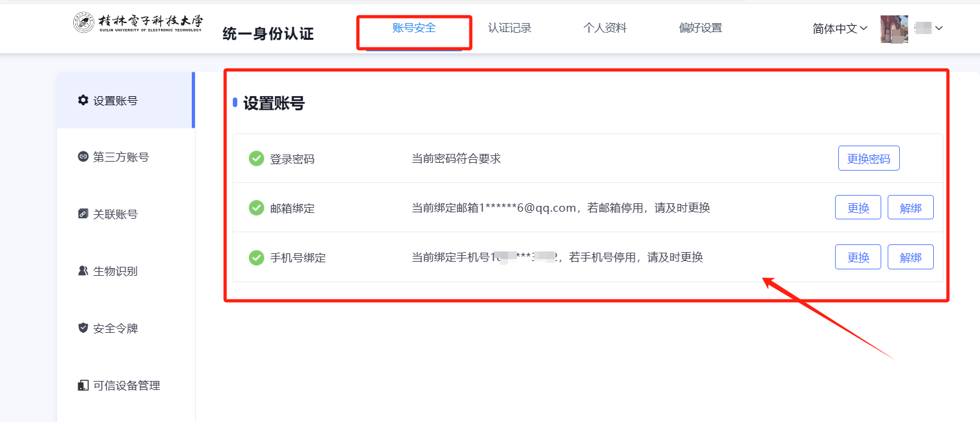Click the Guilin University logo
Viewport: 980px width, 422px height.
point(138,23)
